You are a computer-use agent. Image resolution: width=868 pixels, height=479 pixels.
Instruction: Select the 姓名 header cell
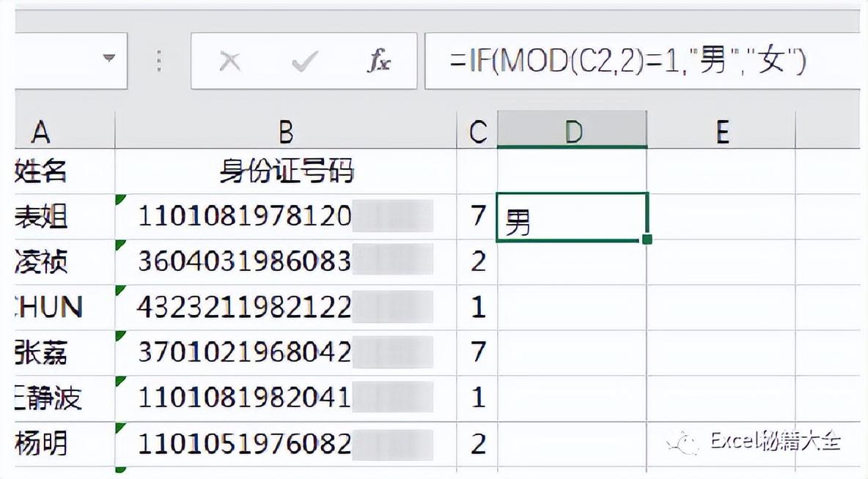pyautogui.click(x=65, y=171)
